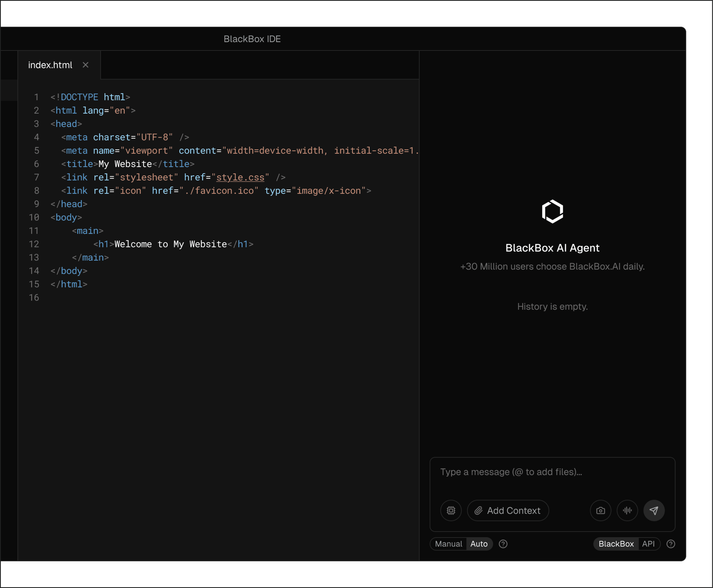
Task: Click the paperclip in Add Context
Action: pyautogui.click(x=478, y=511)
